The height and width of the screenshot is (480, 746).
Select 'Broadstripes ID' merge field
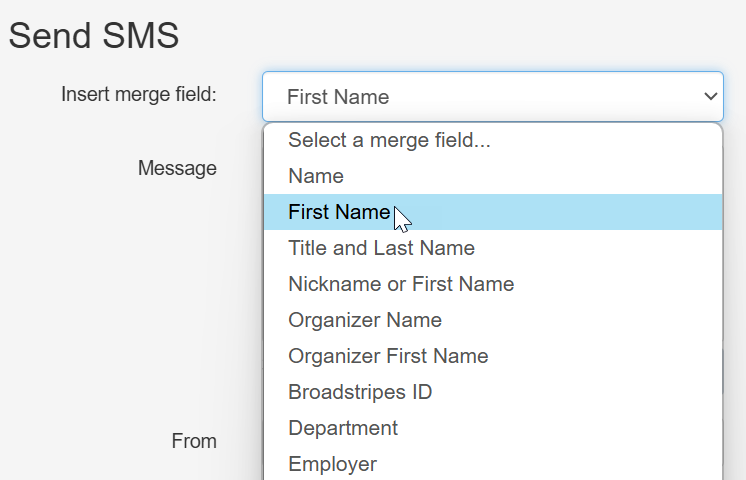point(493,392)
